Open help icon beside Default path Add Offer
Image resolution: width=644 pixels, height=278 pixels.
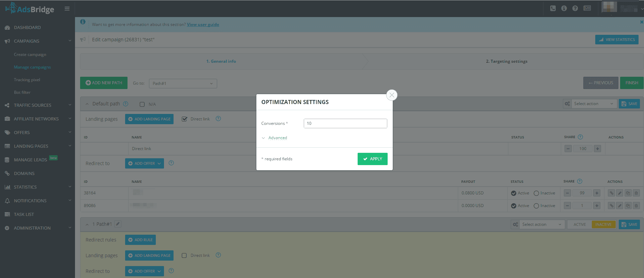pyautogui.click(x=171, y=163)
